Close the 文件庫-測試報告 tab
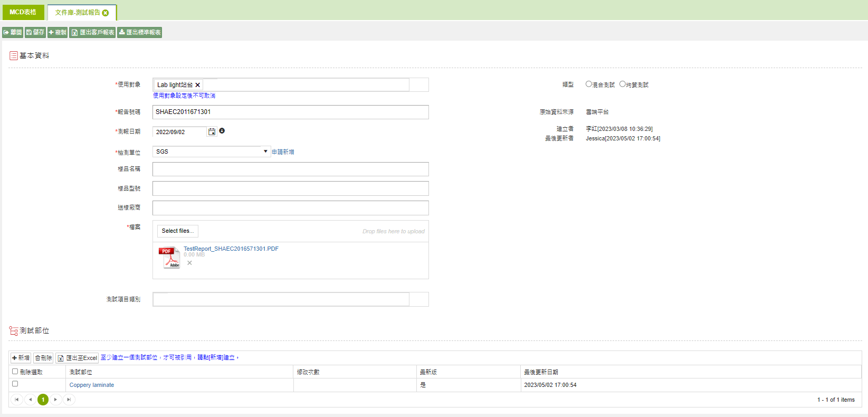This screenshot has height=417, width=868. point(106,13)
